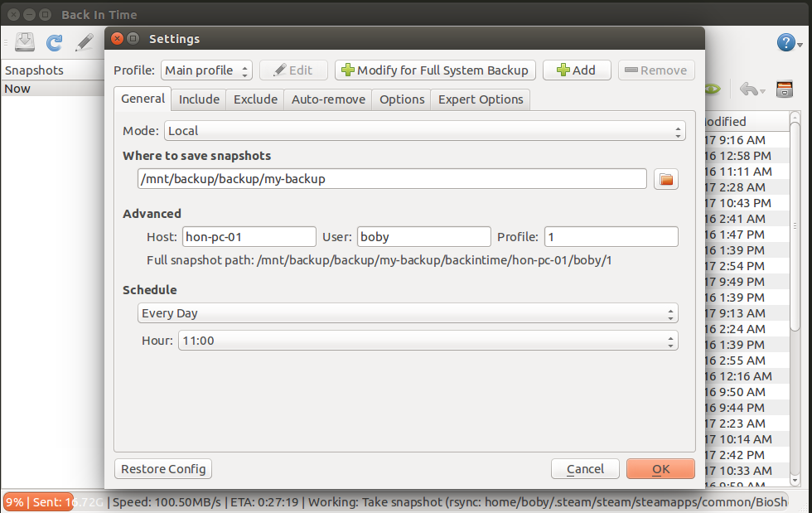812x513 pixels.
Task: Switch to the Auto-remove tab
Action: click(328, 99)
